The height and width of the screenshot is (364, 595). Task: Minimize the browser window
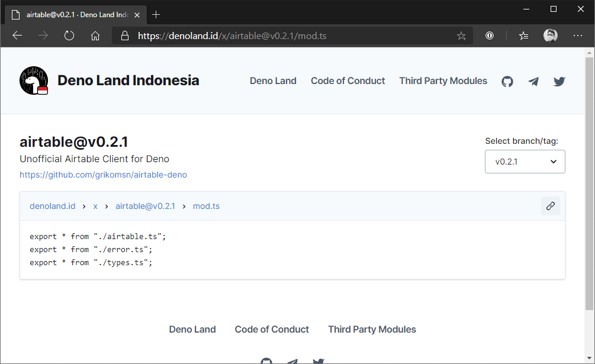[526, 9]
